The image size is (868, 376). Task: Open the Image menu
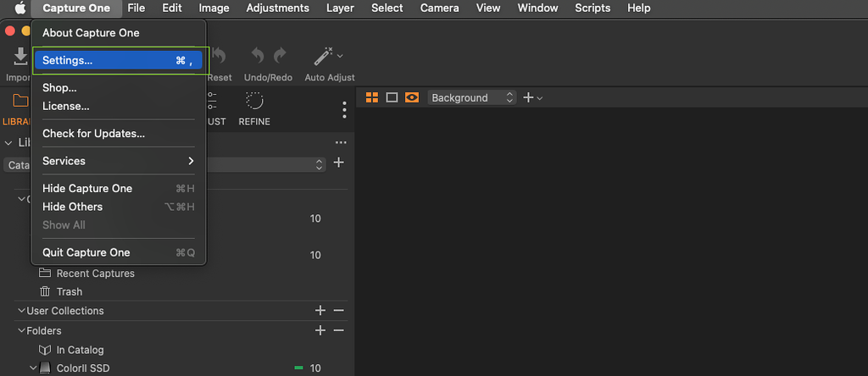pyautogui.click(x=214, y=8)
